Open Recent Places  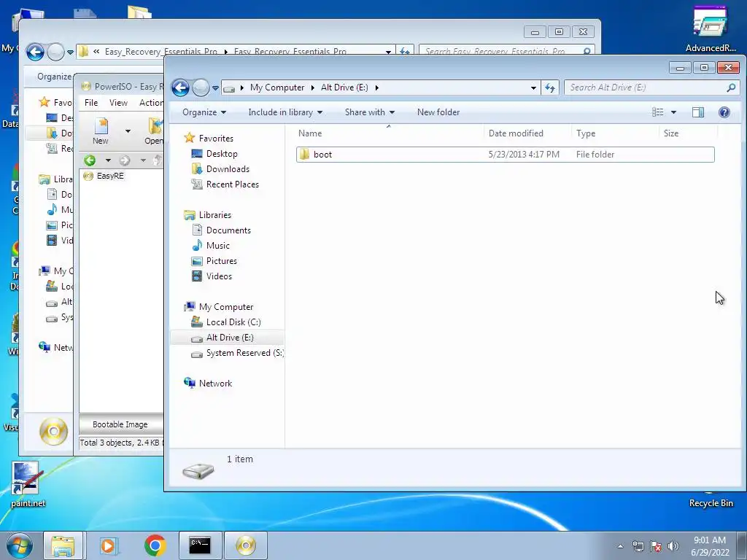point(233,184)
